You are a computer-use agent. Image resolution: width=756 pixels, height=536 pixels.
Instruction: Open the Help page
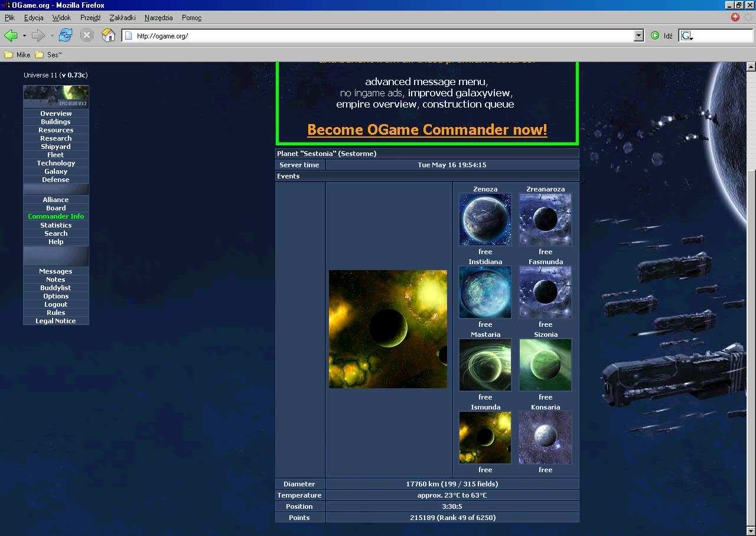(56, 242)
